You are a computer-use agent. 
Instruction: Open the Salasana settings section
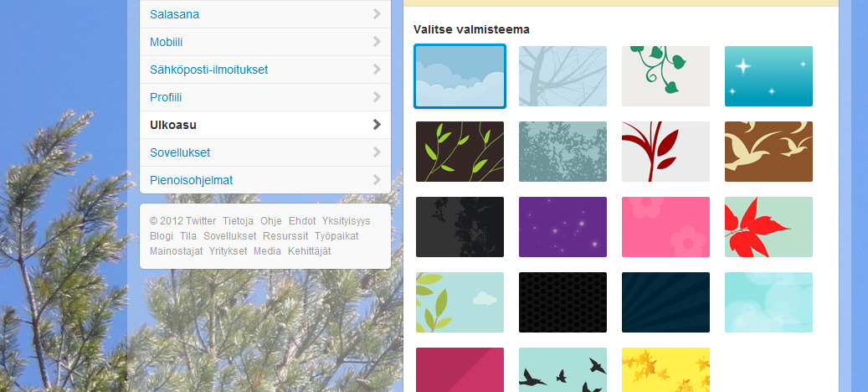pyautogui.click(x=265, y=14)
